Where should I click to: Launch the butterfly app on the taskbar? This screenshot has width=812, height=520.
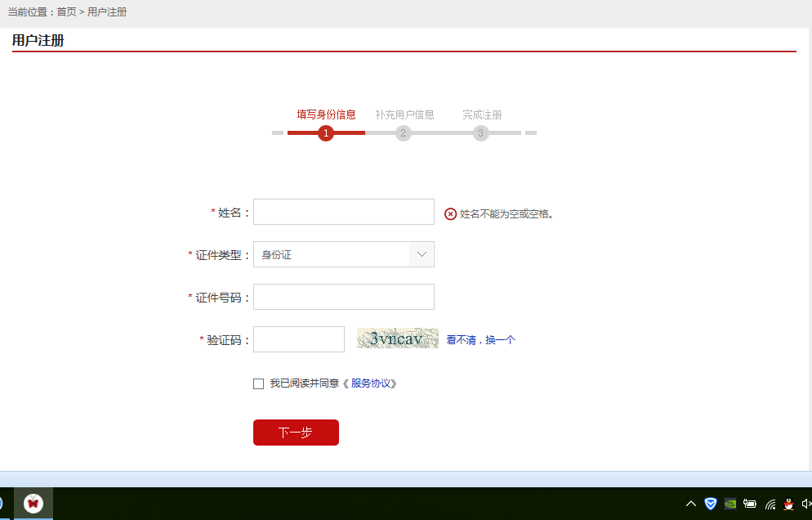tap(33, 504)
